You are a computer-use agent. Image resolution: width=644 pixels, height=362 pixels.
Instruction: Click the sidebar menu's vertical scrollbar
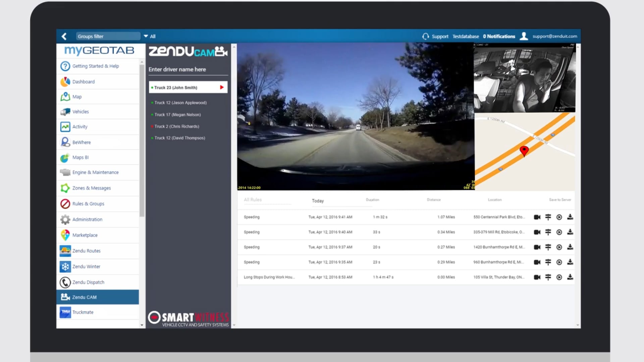click(142, 141)
